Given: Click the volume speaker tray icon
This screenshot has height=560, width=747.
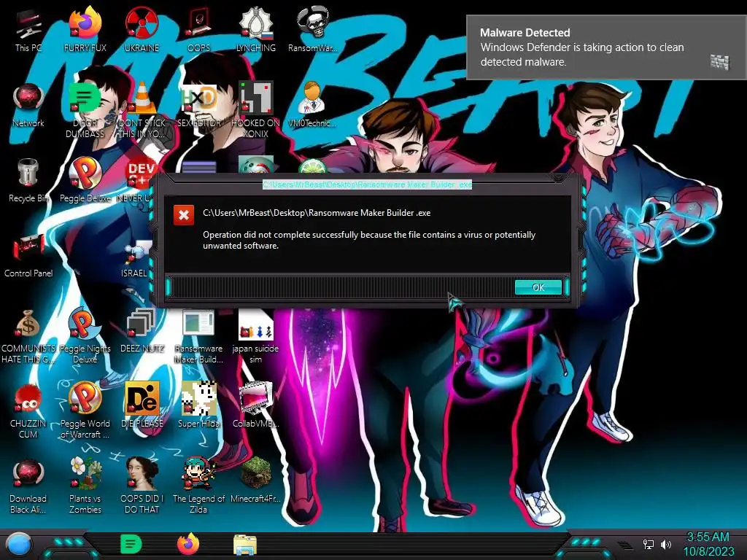Looking at the screenshot, I should point(666,544).
